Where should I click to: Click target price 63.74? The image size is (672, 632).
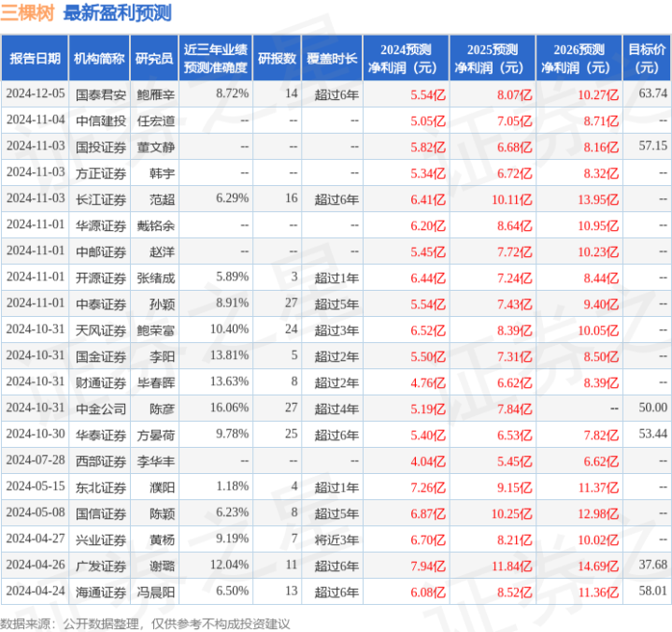[652, 93]
